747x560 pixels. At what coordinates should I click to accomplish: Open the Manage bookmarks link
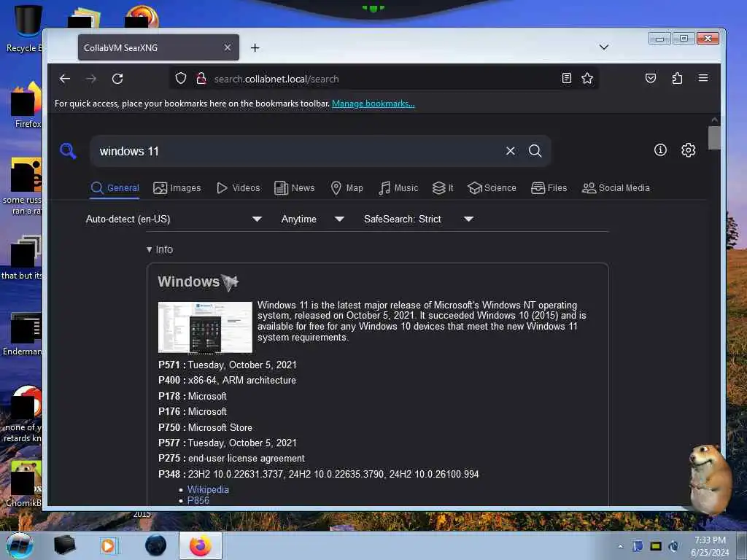click(373, 104)
